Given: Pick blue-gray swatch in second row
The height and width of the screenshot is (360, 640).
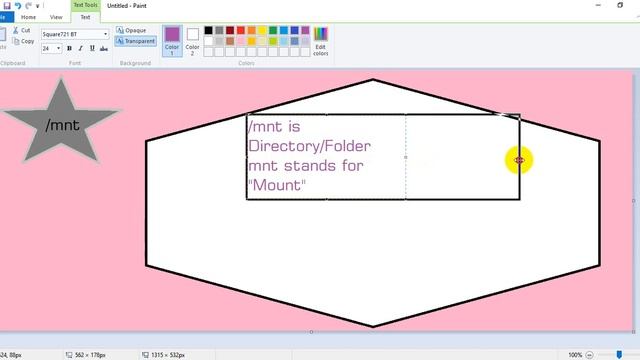Looking at the screenshot, I should (x=295, y=41).
